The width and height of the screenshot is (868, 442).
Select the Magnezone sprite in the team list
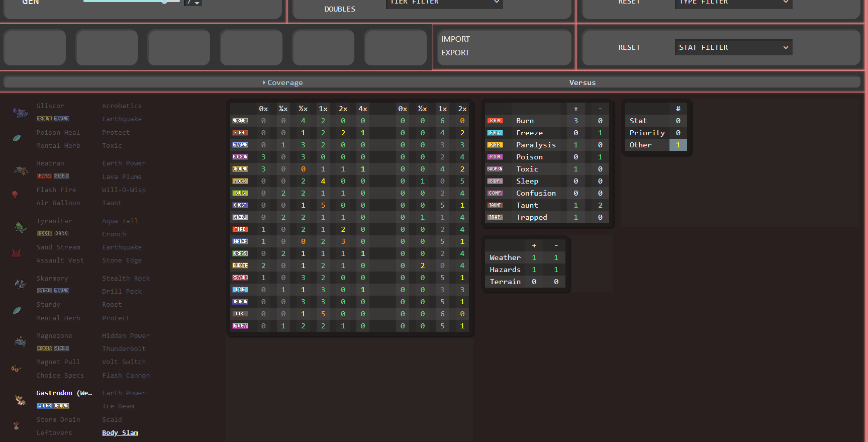21,342
